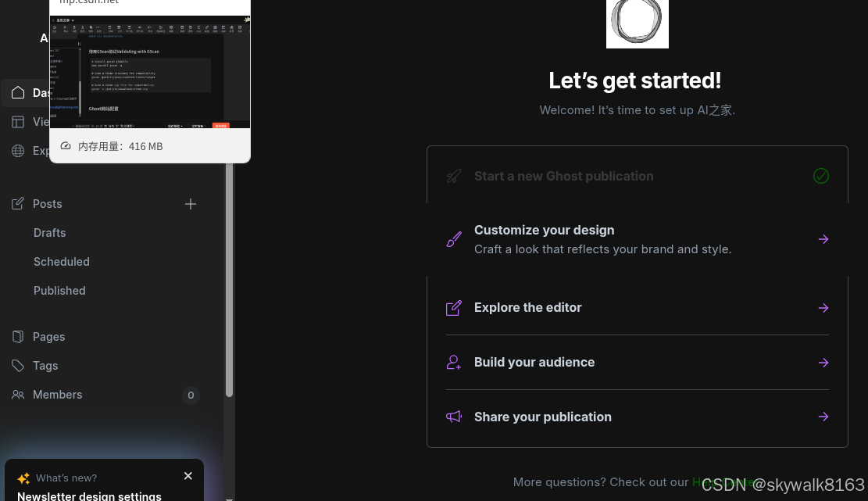Image resolution: width=868 pixels, height=501 pixels.
Task: Click Start a new Ghost publication step
Action: (x=638, y=176)
